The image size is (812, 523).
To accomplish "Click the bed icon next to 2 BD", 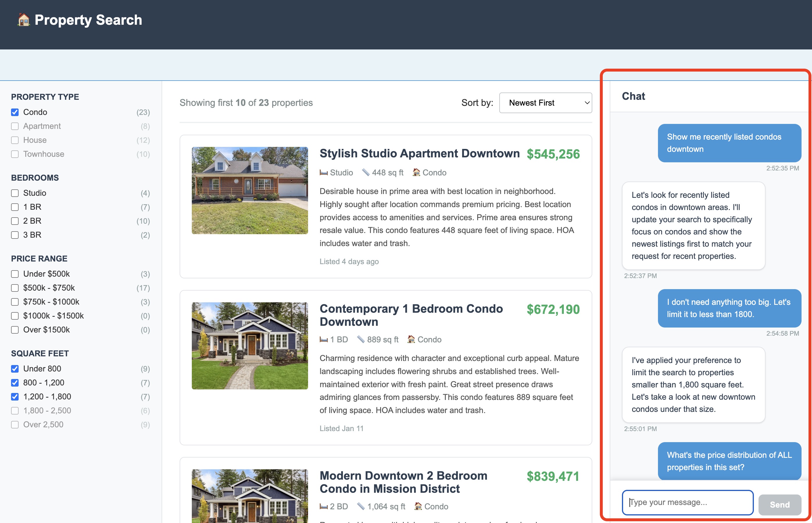I will click(x=323, y=506).
